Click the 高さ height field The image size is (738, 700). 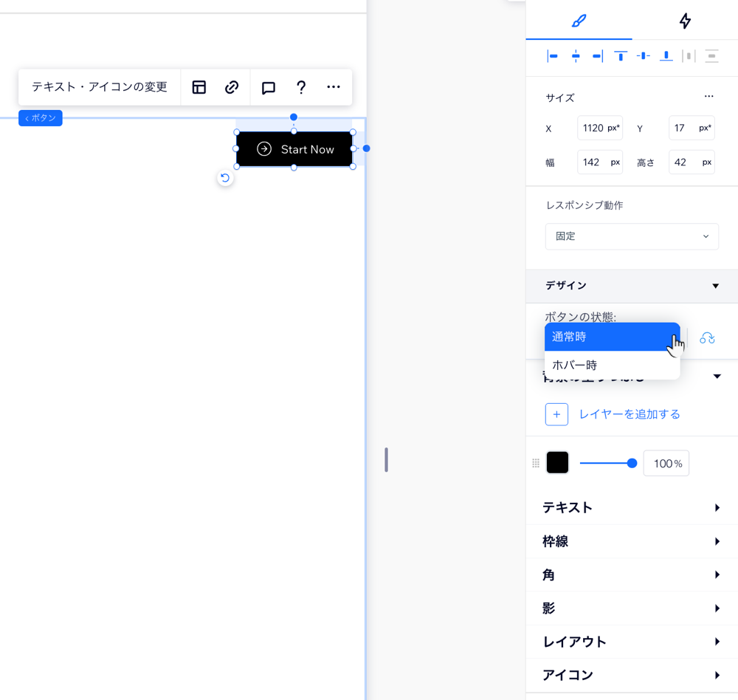pyautogui.click(x=692, y=162)
